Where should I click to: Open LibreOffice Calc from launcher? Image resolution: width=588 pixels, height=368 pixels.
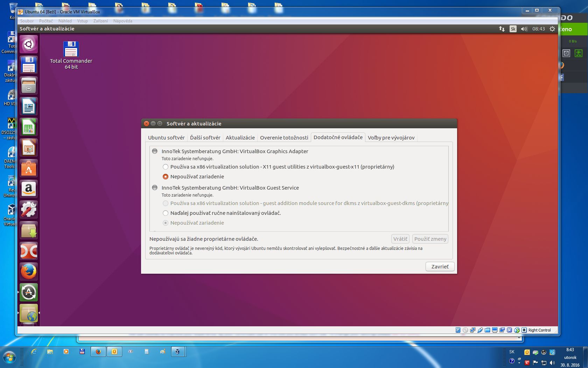pyautogui.click(x=29, y=127)
